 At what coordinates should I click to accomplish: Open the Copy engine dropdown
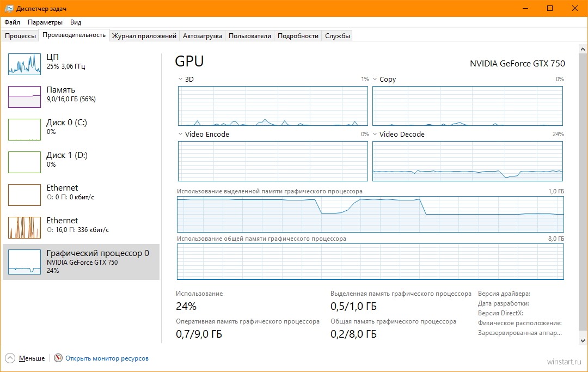click(375, 79)
